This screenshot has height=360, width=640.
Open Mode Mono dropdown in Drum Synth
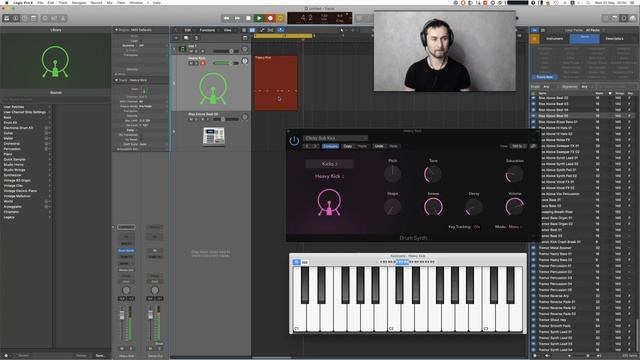coord(516,227)
